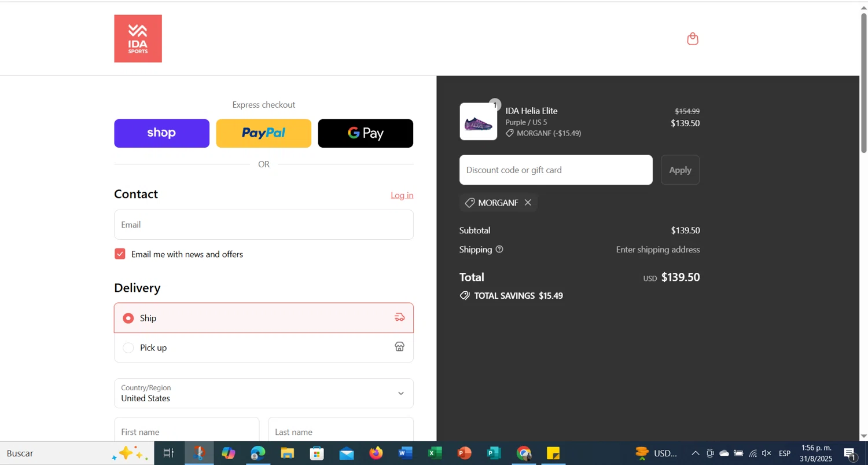Click the Shipping help question mark icon

pyautogui.click(x=499, y=250)
